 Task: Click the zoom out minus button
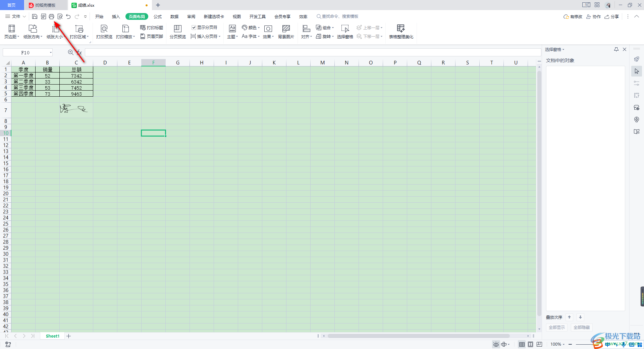(x=570, y=344)
